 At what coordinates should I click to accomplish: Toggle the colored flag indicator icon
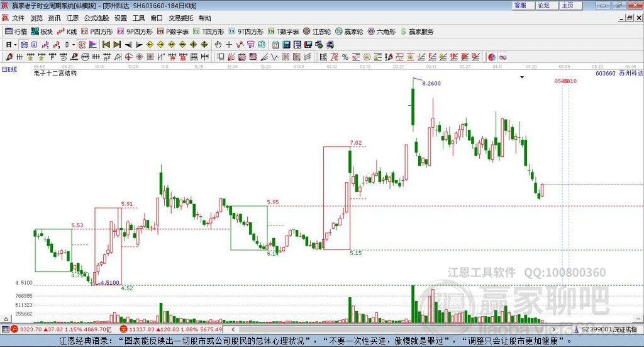(x=93, y=45)
